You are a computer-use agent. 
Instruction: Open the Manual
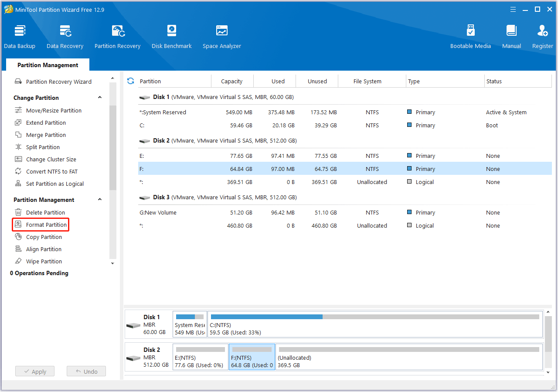[x=511, y=37]
